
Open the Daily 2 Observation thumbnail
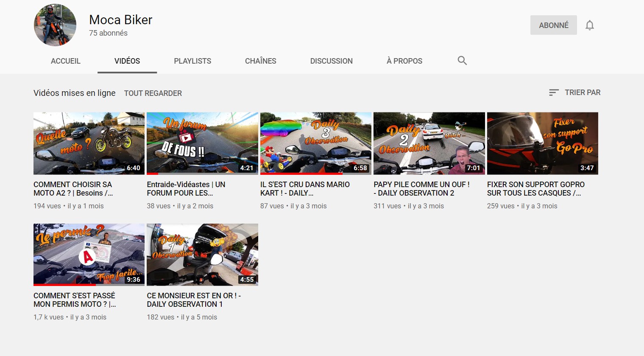pos(429,143)
